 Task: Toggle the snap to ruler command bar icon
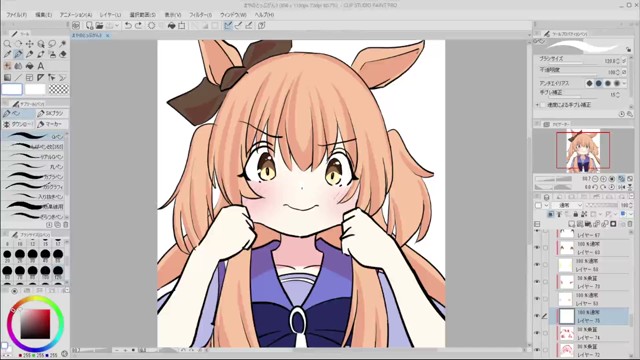pyautogui.click(x=228, y=25)
